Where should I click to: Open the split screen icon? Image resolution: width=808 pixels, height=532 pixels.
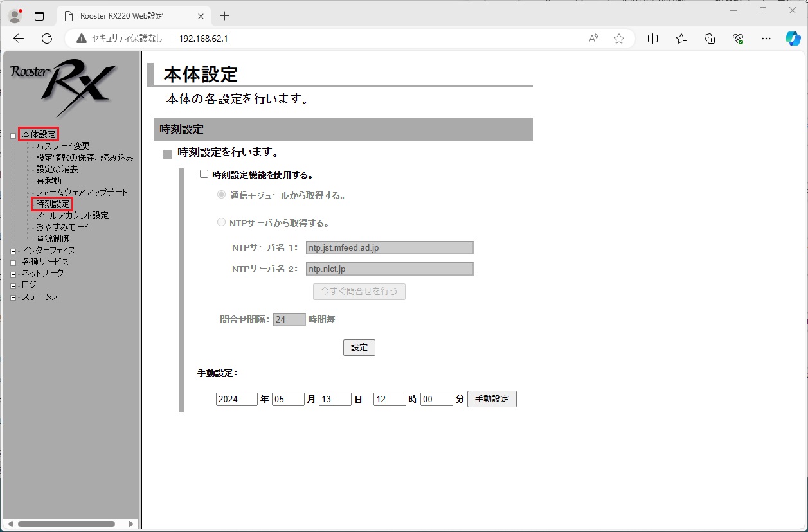[652, 39]
